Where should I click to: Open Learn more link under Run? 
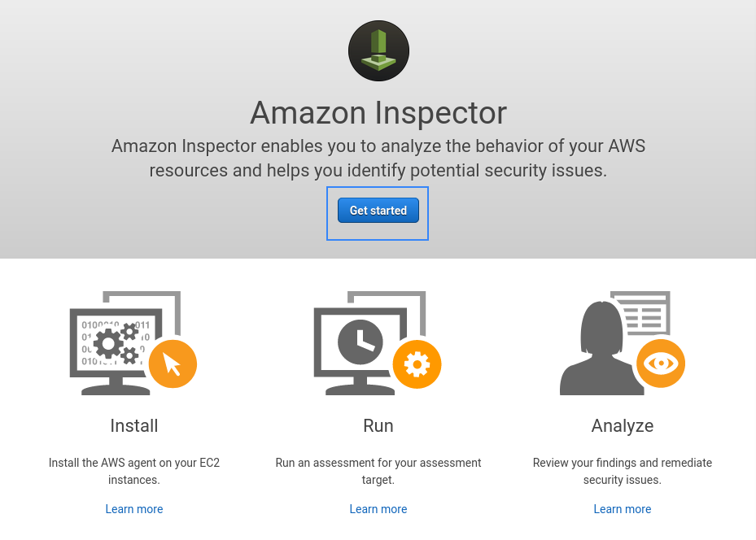(x=378, y=509)
